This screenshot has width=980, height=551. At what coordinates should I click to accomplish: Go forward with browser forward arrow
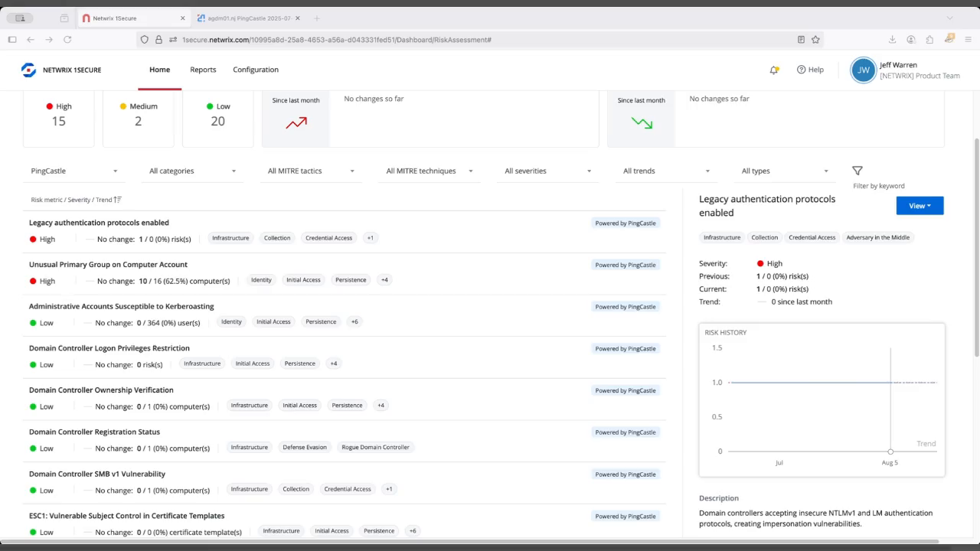click(49, 40)
